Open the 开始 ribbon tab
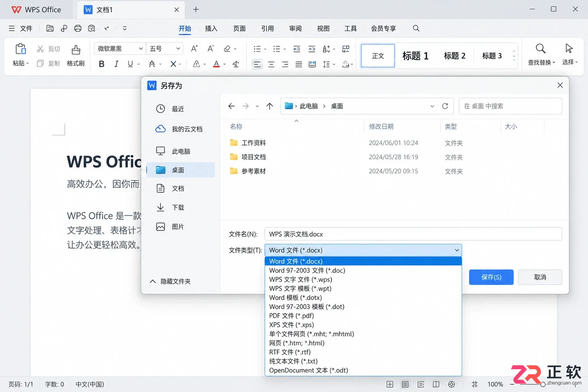The height and width of the screenshot is (392, 588). click(x=185, y=28)
